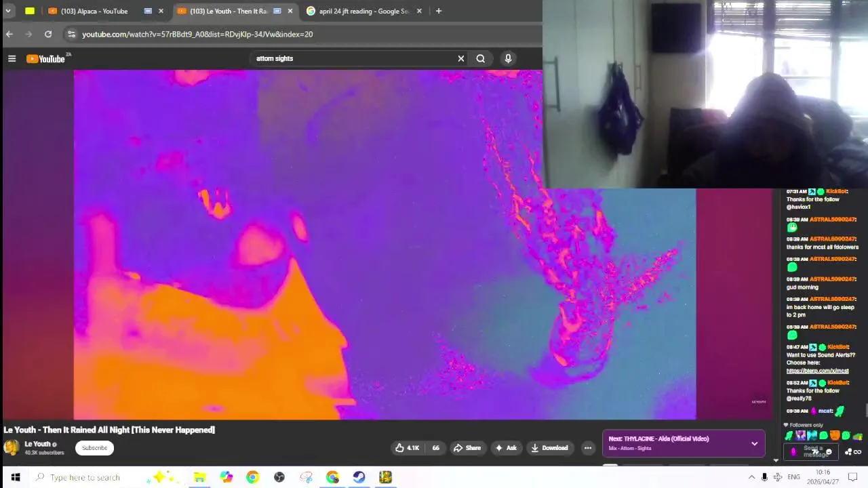Start voice search with microphone icon
This screenshot has width=868, height=488.
[x=508, y=58]
